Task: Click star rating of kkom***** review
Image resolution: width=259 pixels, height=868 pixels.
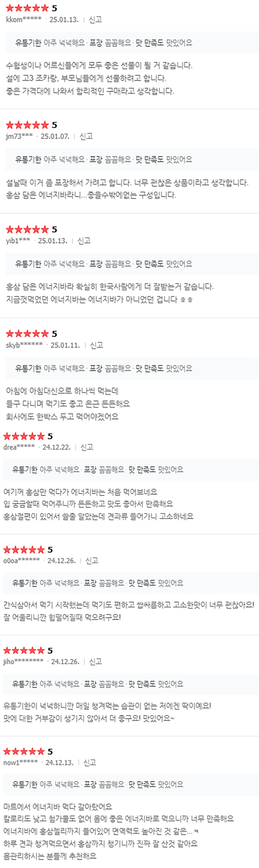Action: click(x=27, y=8)
